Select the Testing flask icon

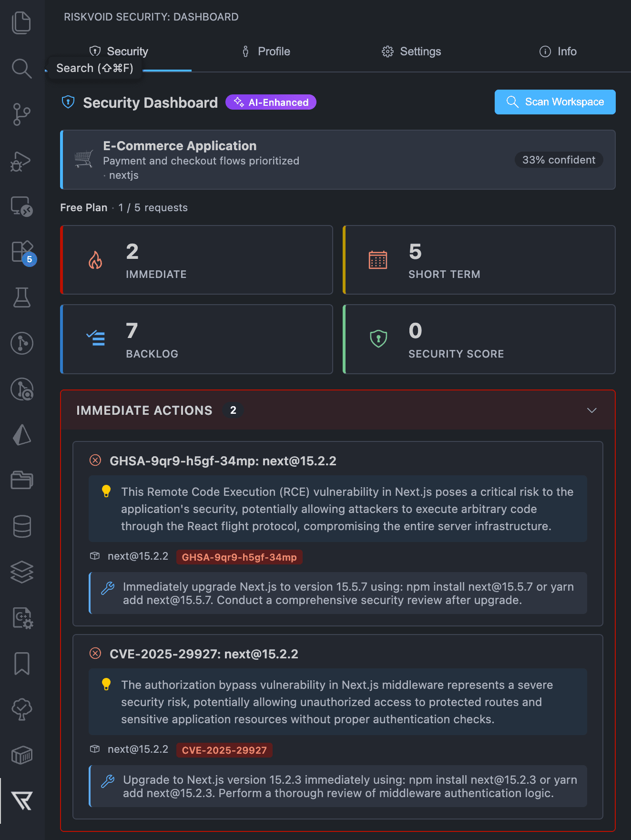[x=22, y=298]
